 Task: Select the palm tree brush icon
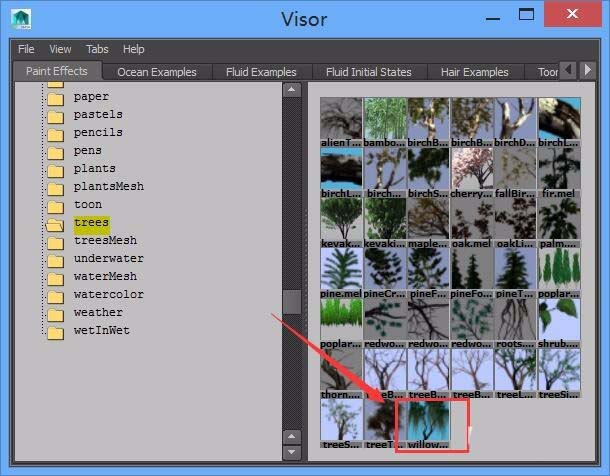[x=559, y=219]
